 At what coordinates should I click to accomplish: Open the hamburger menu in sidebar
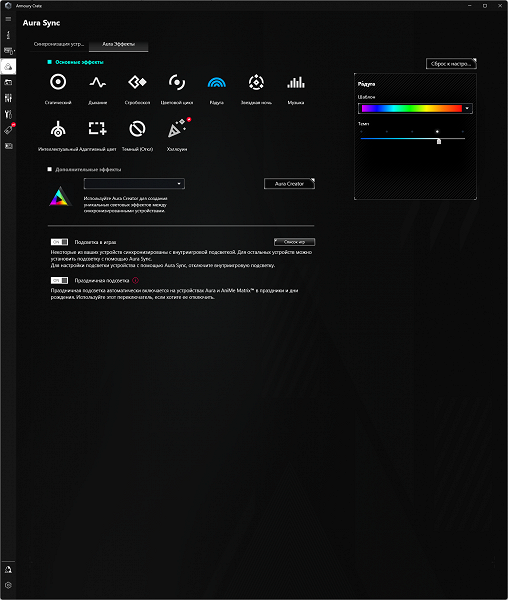point(8,19)
